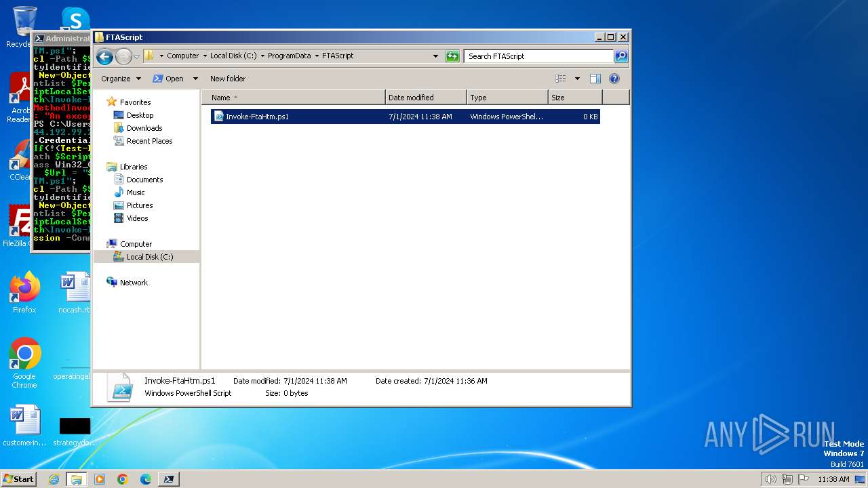Change the view with the Views icon
The height and width of the screenshot is (488, 868).
(560, 79)
